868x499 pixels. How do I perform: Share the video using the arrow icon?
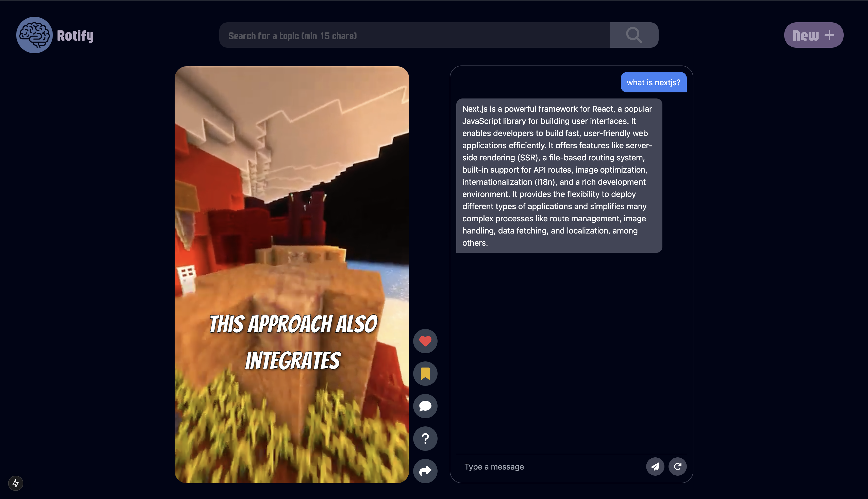(x=425, y=471)
